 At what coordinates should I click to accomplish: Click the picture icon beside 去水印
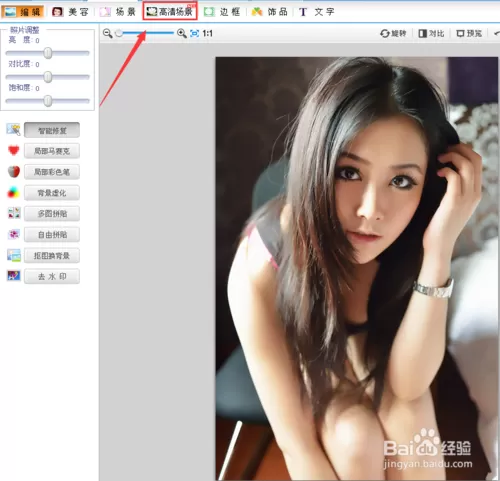(x=14, y=276)
